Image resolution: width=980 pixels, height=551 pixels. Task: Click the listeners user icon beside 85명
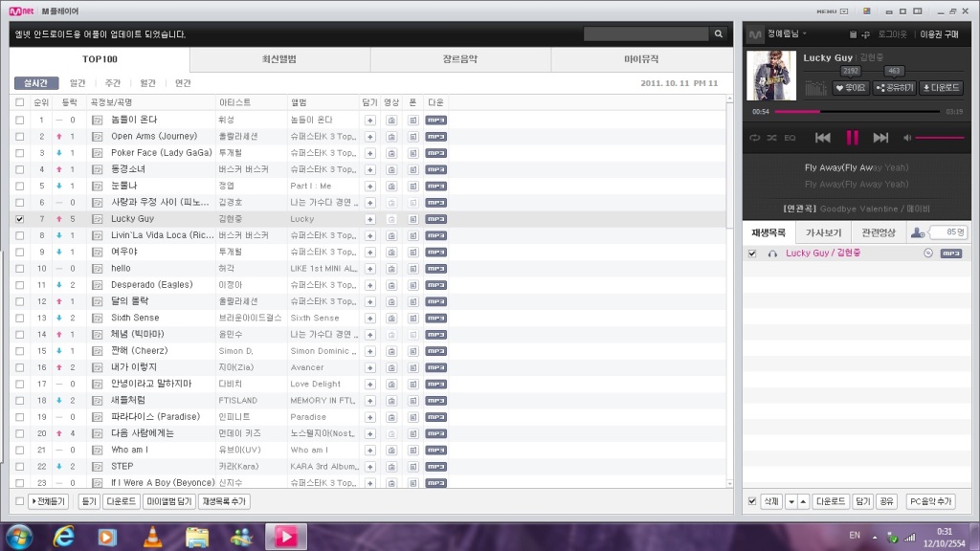click(x=918, y=232)
